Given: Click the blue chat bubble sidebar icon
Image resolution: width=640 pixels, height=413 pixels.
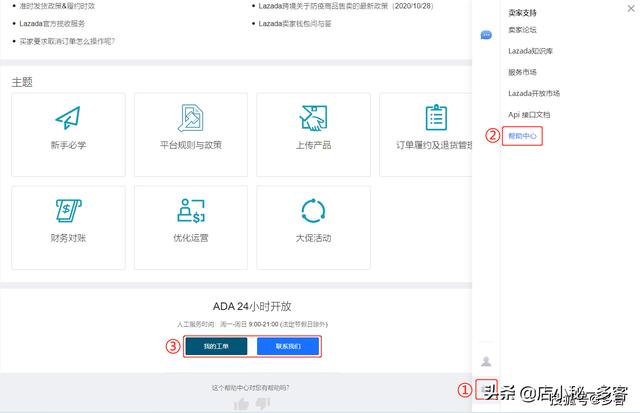Looking at the screenshot, I should click(x=486, y=35).
